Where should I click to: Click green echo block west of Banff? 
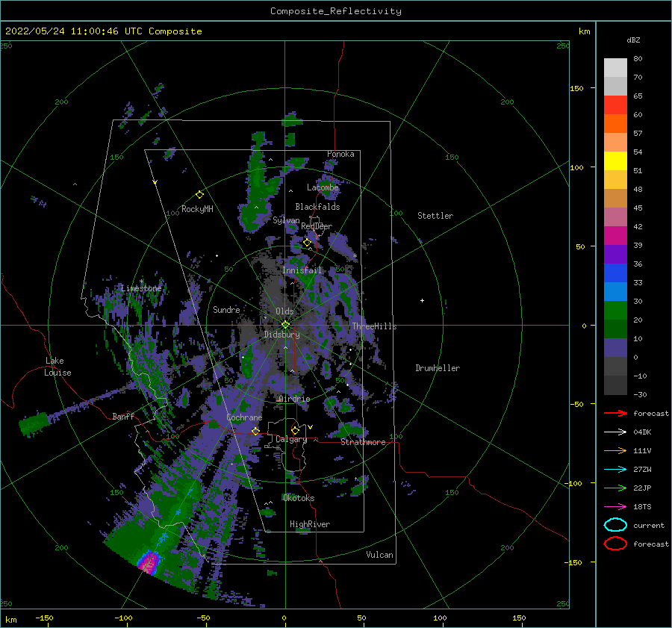pos(34,423)
